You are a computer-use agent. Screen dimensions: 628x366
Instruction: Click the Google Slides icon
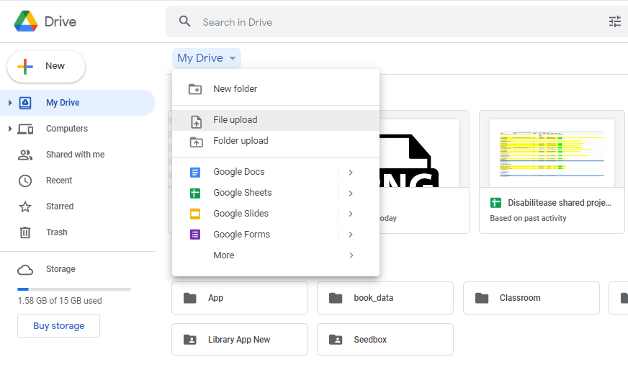[195, 214]
